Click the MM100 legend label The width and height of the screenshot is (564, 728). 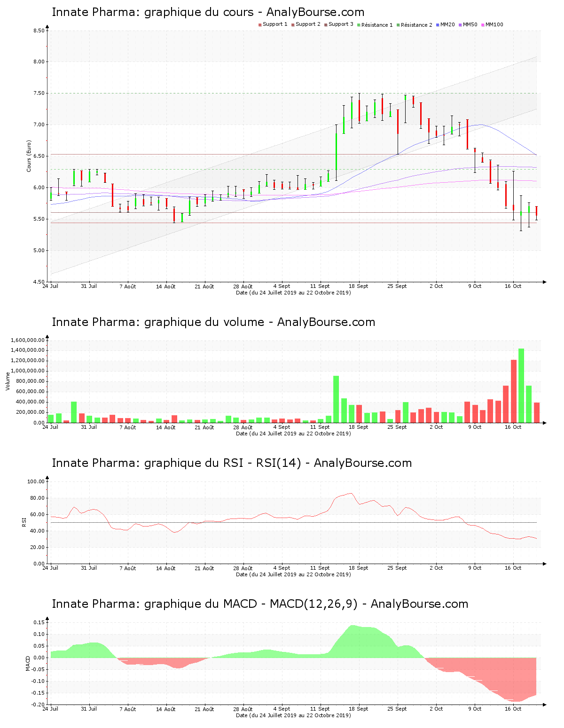[494, 24]
